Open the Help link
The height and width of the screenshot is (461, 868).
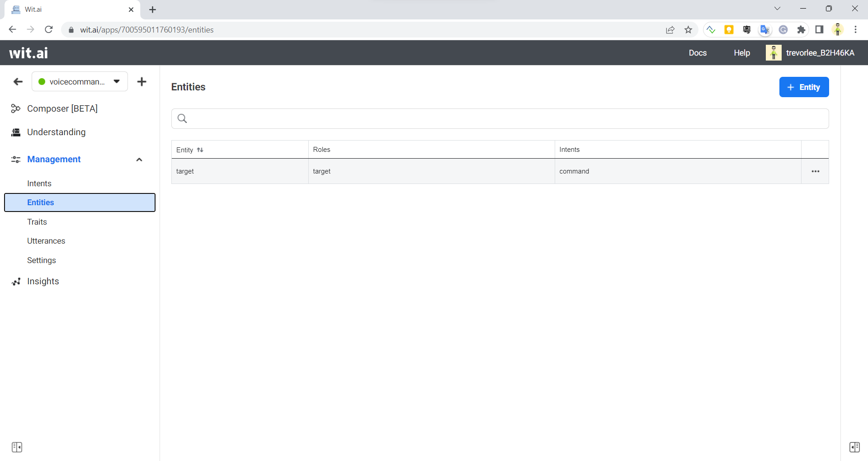tap(741, 52)
